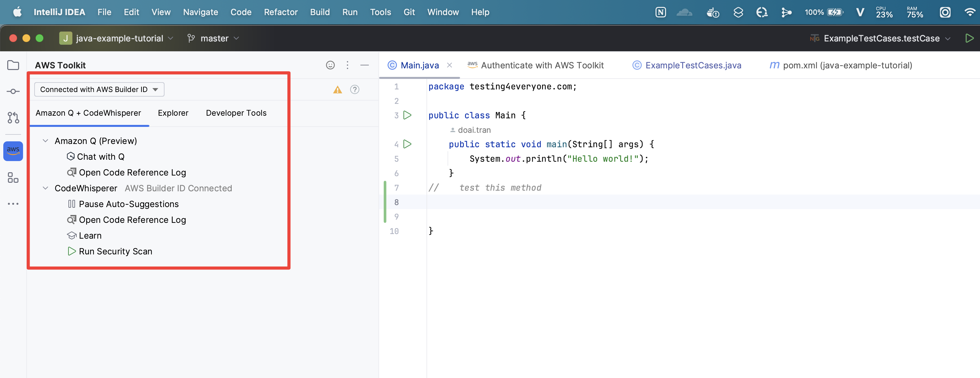Click the smiley feedback icon
Screen dimensions: 980x378
(x=330, y=65)
